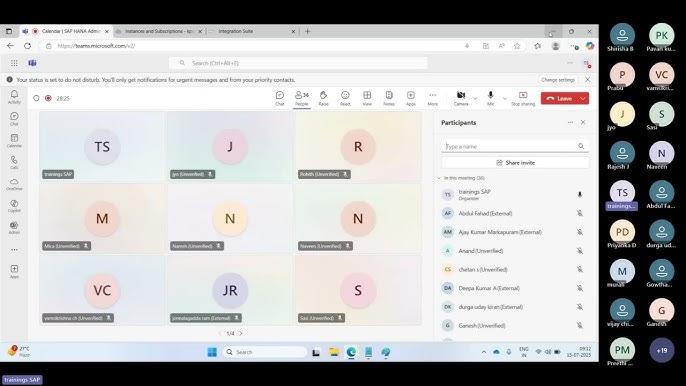Open Microsoft Edge from taskbar
This screenshot has width=686, height=386.
tap(351, 352)
